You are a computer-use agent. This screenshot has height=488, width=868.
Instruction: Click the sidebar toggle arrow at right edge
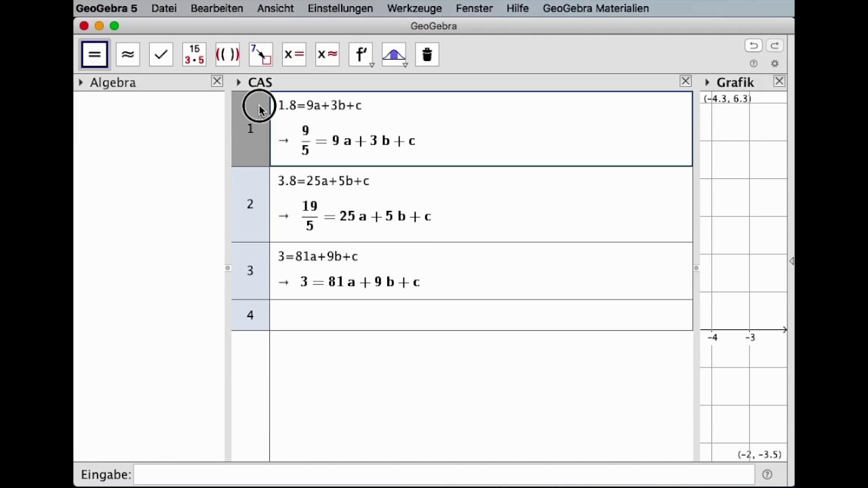[791, 261]
